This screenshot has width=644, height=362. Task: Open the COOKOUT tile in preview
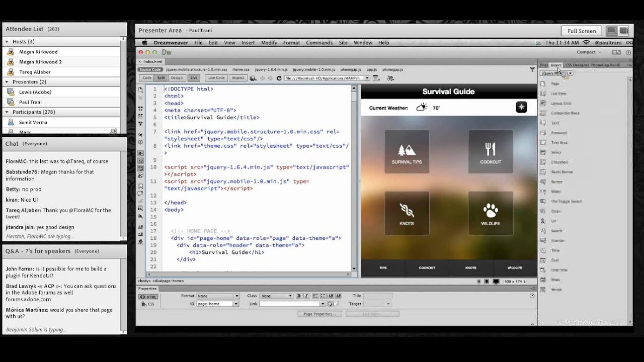click(491, 151)
